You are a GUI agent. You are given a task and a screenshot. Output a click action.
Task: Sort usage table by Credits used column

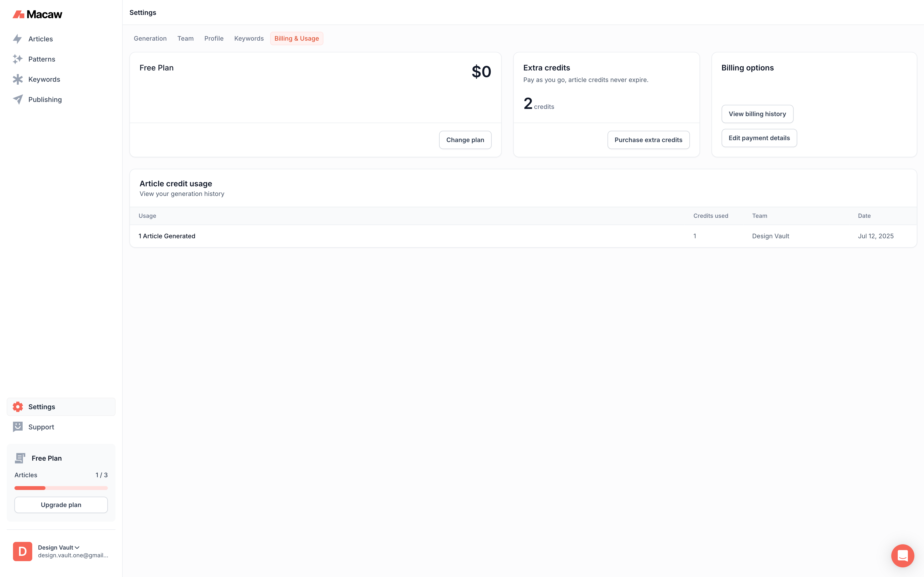coord(711,216)
